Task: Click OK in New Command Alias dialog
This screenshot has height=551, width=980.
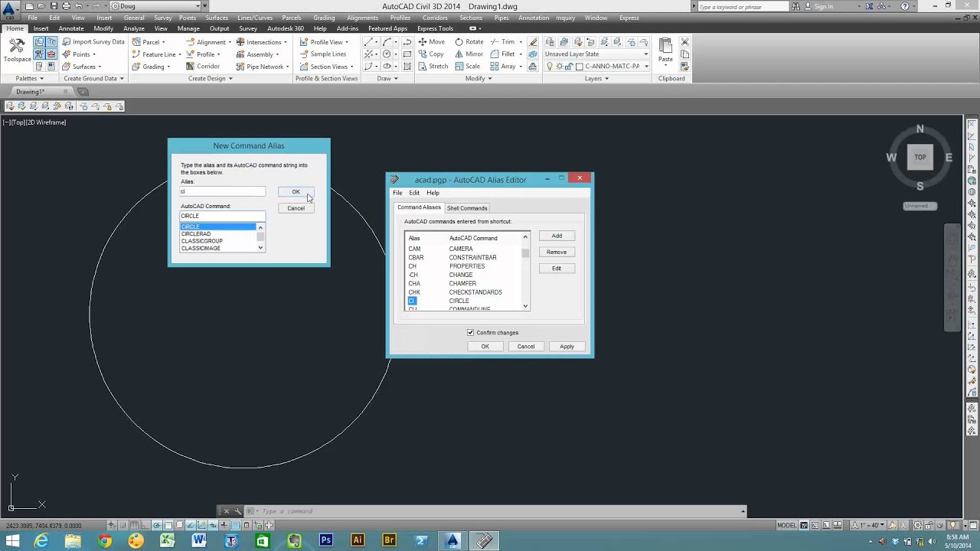Action: click(x=296, y=192)
